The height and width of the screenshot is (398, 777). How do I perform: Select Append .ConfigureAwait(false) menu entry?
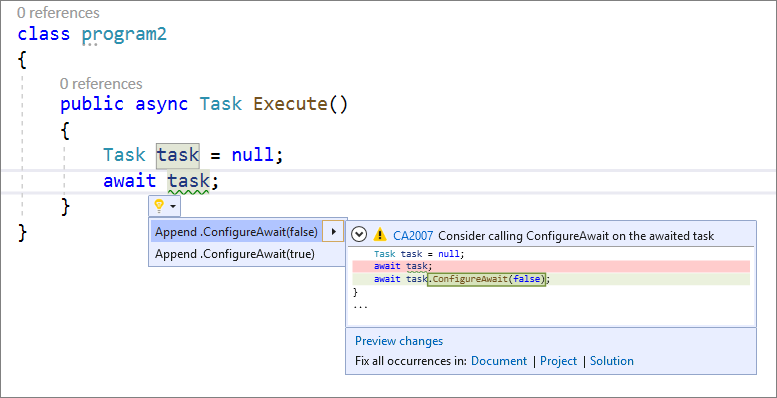pos(236,231)
